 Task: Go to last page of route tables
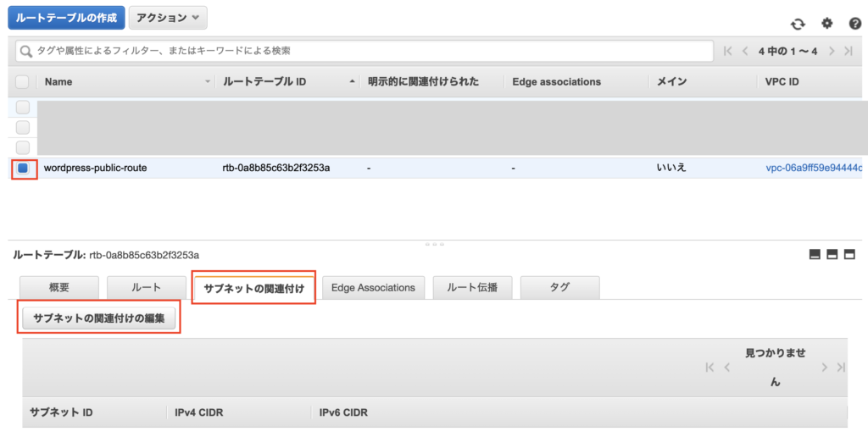(x=848, y=52)
